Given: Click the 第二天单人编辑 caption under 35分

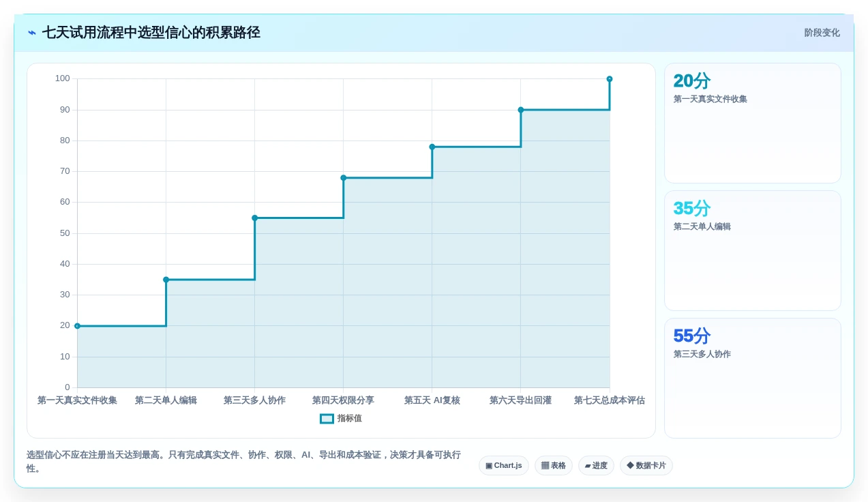Looking at the screenshot, I should click(x=702, y=226).
